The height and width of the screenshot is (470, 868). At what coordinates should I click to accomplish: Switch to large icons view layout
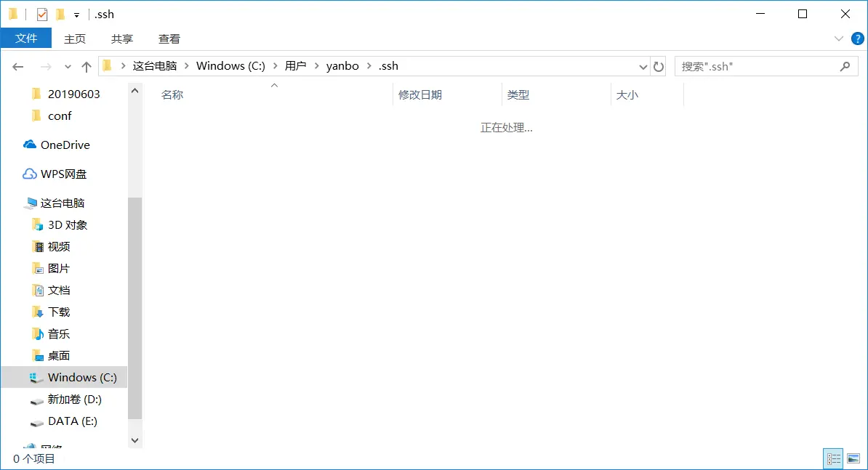pyautogui.click(x=853, y=458)
